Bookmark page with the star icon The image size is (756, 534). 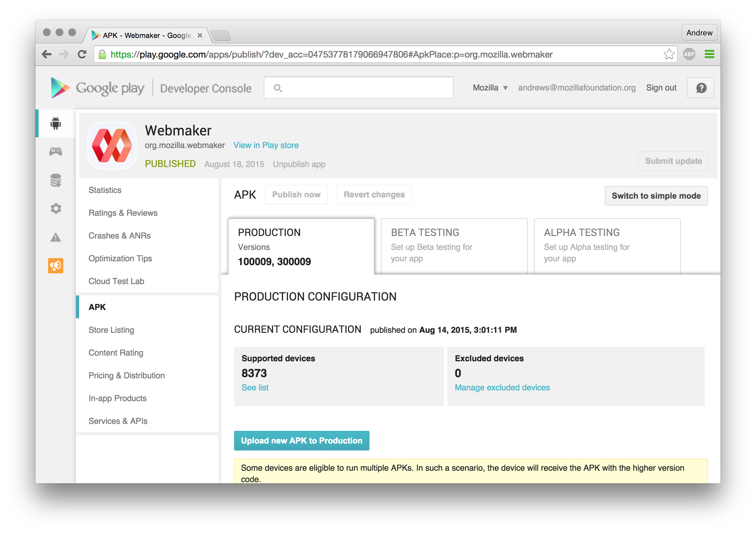coord(669,54)
